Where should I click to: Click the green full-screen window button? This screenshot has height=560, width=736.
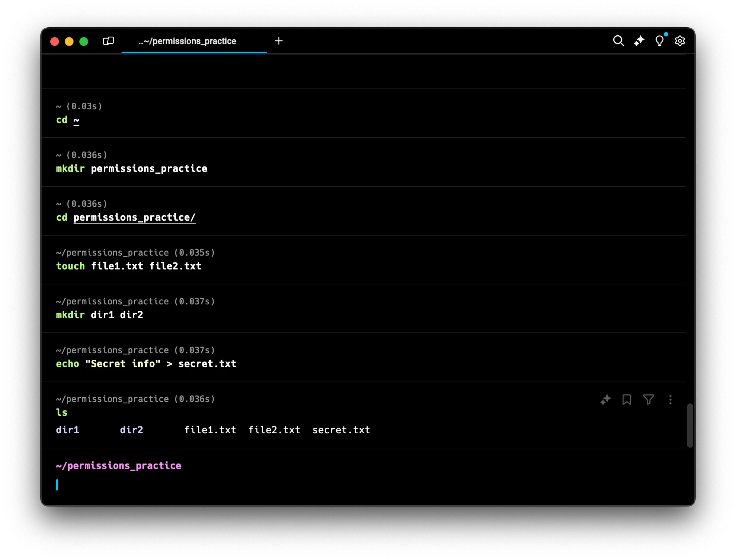pyautogui.click(x=84, y=42)
